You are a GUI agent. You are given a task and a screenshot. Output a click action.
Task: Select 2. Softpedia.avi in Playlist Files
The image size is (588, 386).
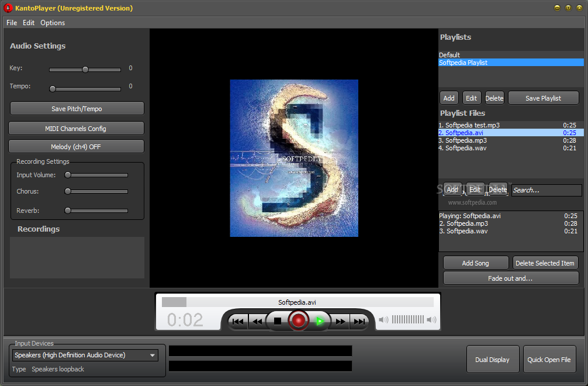coord(511,132)
